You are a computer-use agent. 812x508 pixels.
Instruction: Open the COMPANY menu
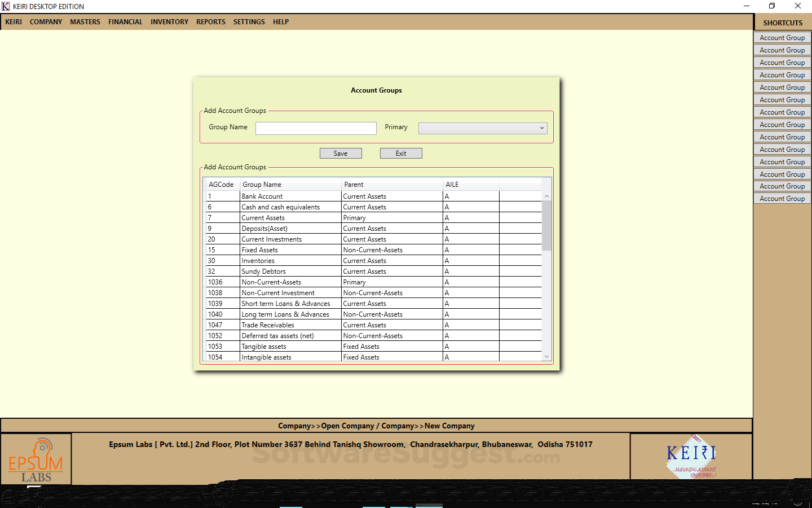click(46, 21)
